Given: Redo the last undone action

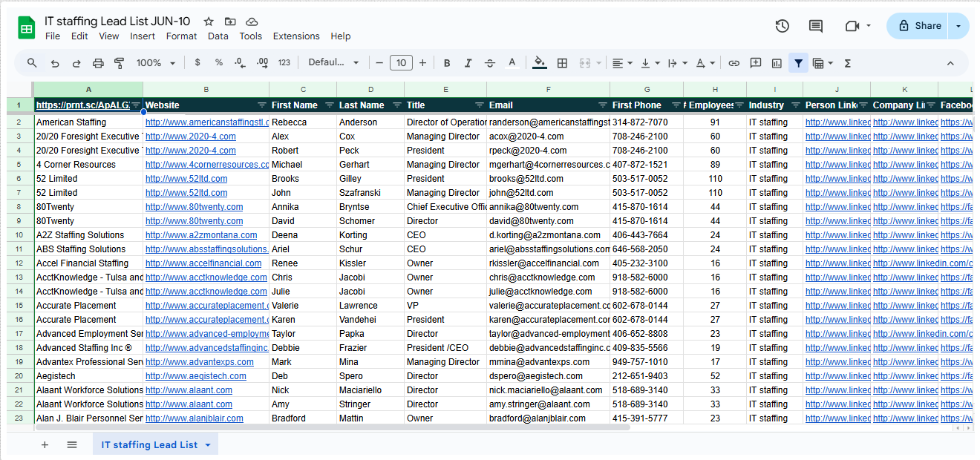Looking at the screenshot, I should pyautogui.click(x=76, y=63).
